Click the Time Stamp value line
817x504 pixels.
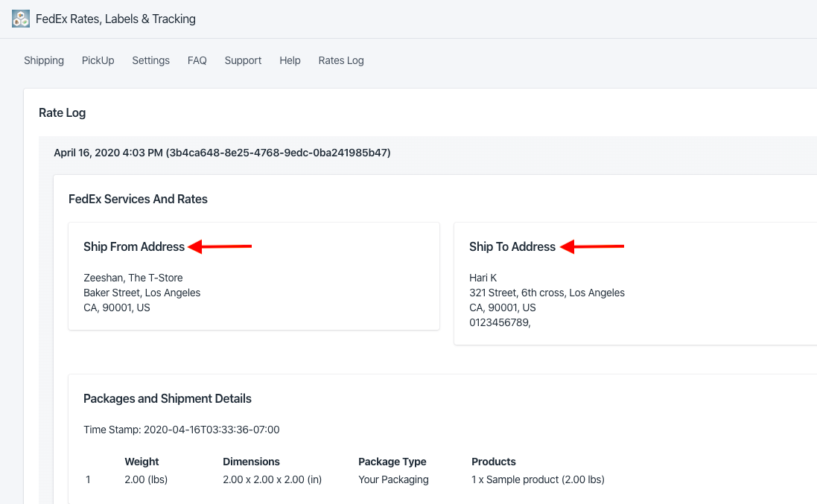[x=181, y=430]
